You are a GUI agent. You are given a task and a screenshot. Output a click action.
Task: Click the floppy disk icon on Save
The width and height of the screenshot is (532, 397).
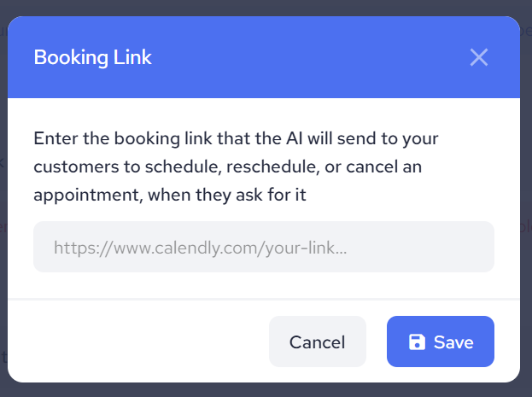[x=418, y=342]
